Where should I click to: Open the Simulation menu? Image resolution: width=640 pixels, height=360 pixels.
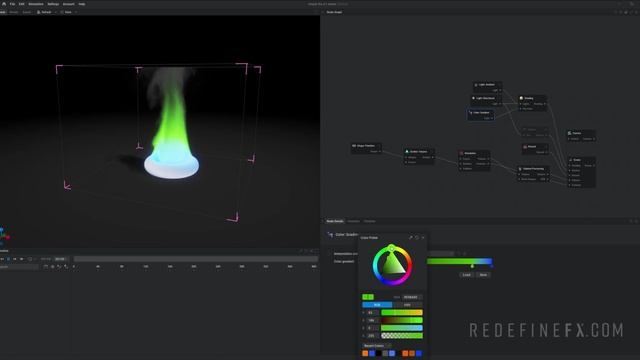coord(36,4)
